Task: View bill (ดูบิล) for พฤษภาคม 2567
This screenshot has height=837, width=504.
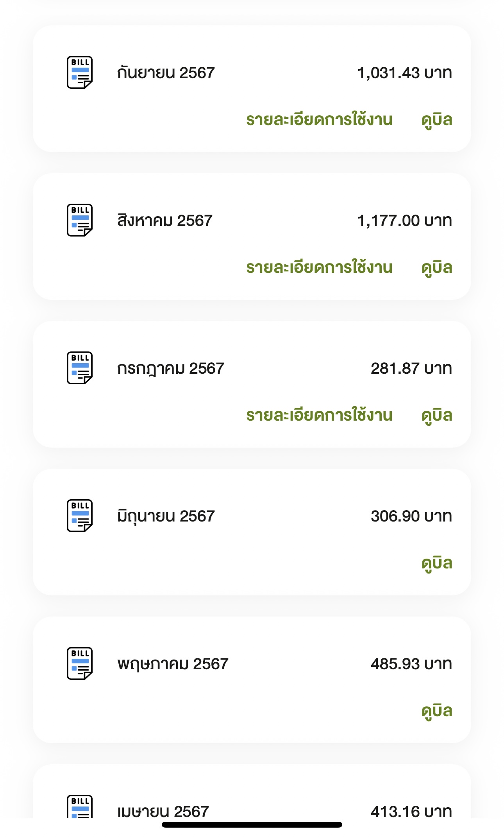Action: point(437,711)
